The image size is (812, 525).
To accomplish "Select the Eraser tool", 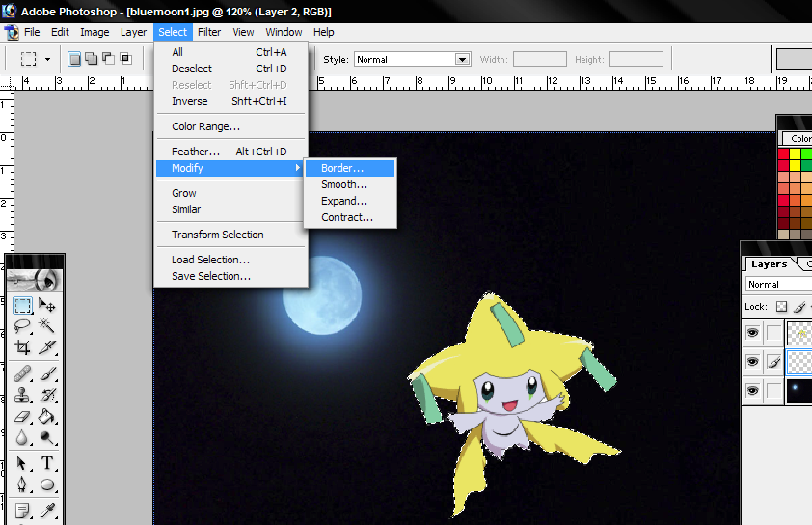I will click(x=22, y=416).
